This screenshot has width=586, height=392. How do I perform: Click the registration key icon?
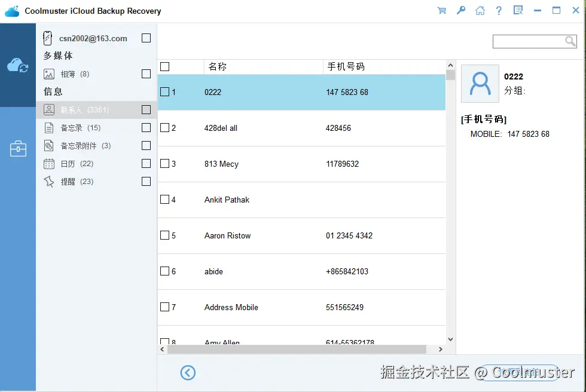point(461,10)
